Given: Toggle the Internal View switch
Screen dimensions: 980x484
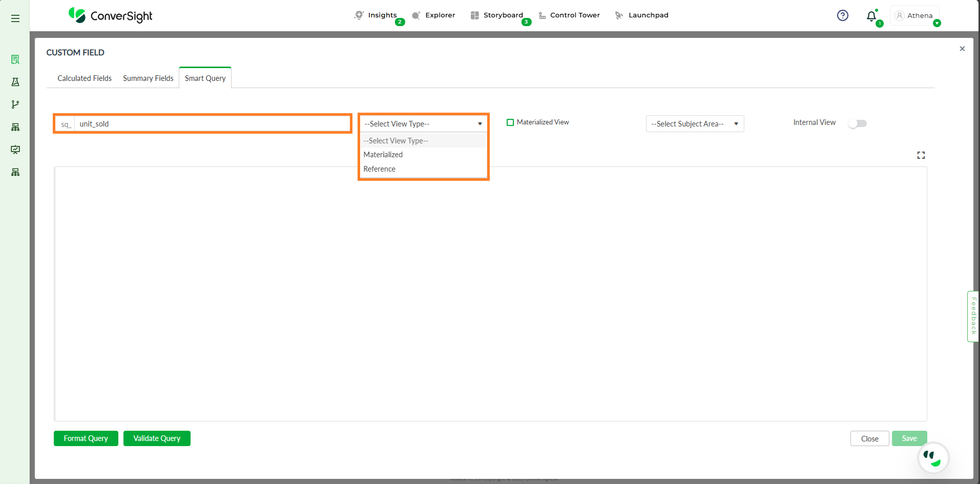Looking at the screenshot, I should pyautogui.click(x=857, y=123).
